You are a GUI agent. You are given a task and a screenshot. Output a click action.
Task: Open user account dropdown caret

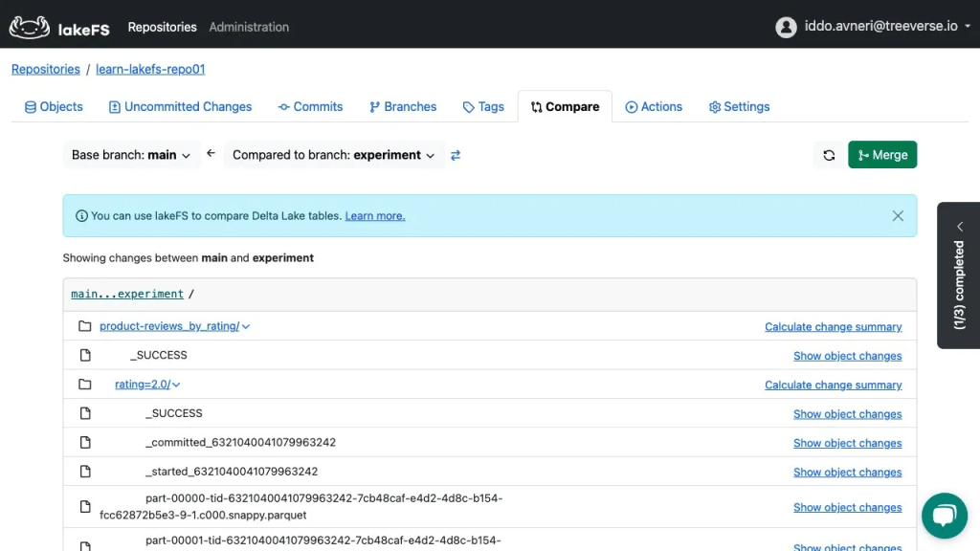(968, 26)
